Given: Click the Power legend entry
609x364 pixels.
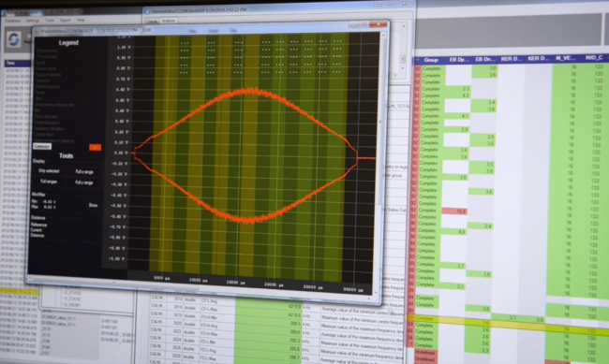Looking at the screenshot, I should click(x=39, y=93).
